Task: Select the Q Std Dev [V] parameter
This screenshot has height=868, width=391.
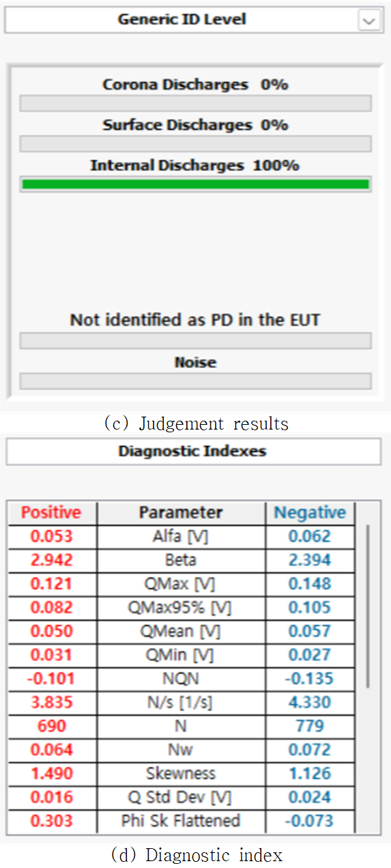Action: [181, 798]
